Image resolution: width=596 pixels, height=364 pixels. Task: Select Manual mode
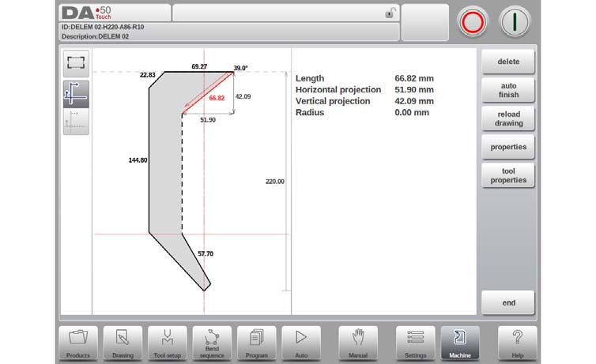358,343
